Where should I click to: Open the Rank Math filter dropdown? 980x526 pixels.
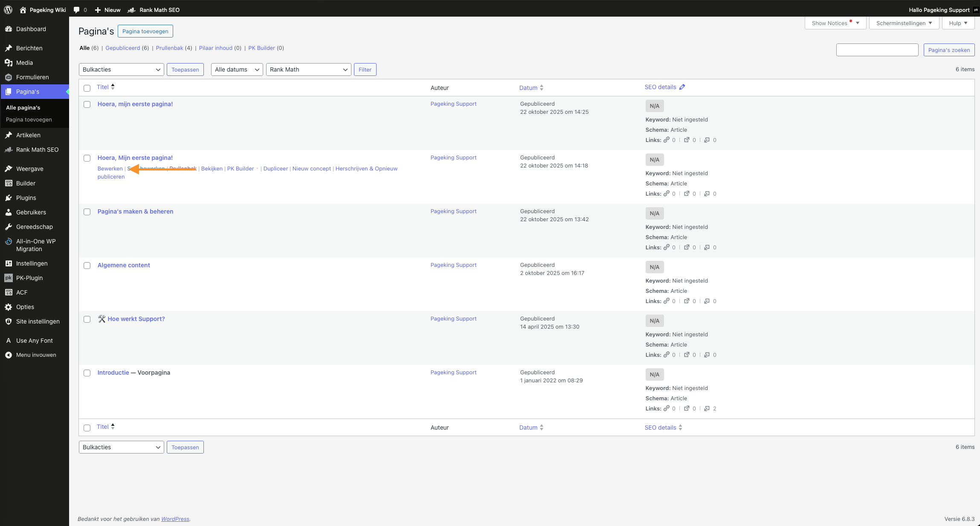click(308, 69)
